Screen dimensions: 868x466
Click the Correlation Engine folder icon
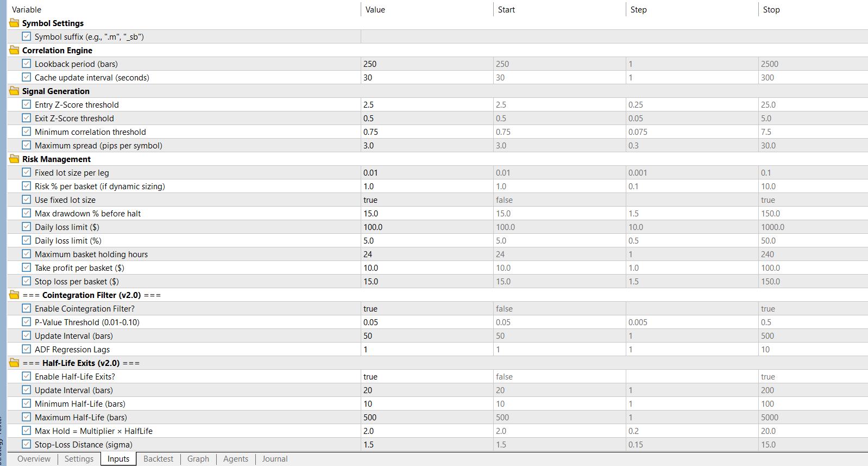tap(14, 50)
